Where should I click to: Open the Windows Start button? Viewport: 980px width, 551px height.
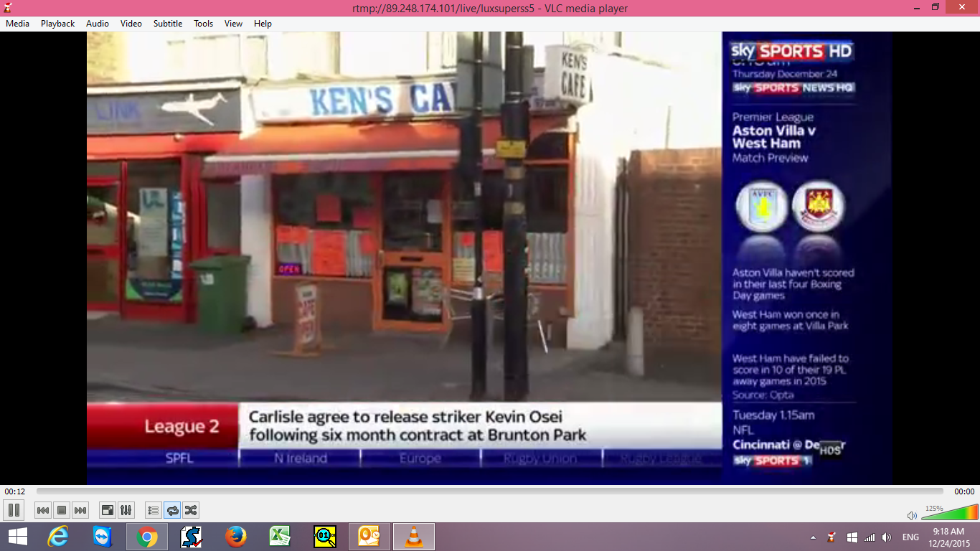click(18, 537)
